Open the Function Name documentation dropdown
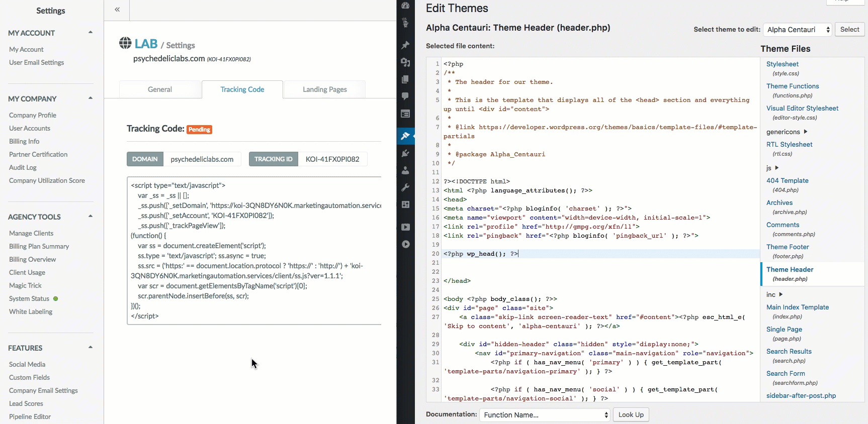 545,415
